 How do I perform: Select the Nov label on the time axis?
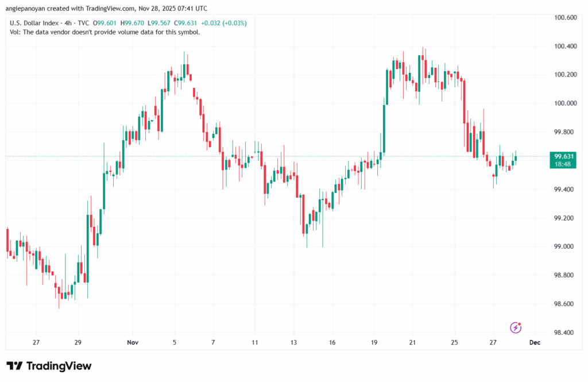pyautogui.click(x=133, y=342)
